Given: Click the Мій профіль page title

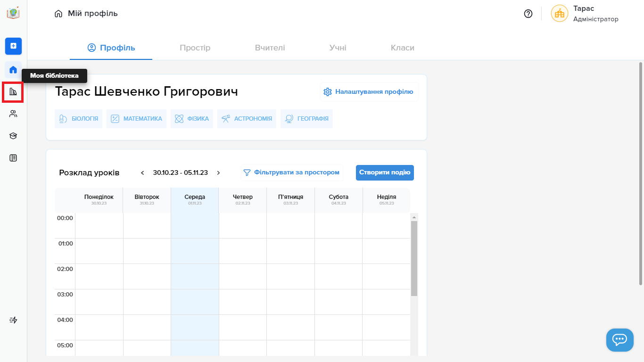Looking at the screenshot, I should [93, 14].
